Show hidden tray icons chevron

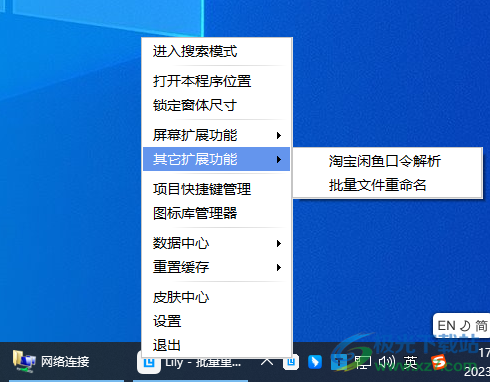267,362
